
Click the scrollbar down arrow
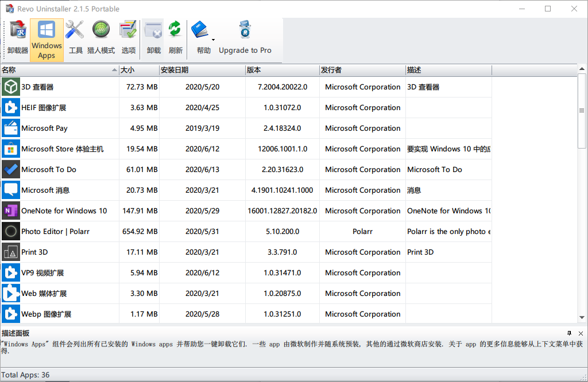pyautogui.click(x=582, y=317)
